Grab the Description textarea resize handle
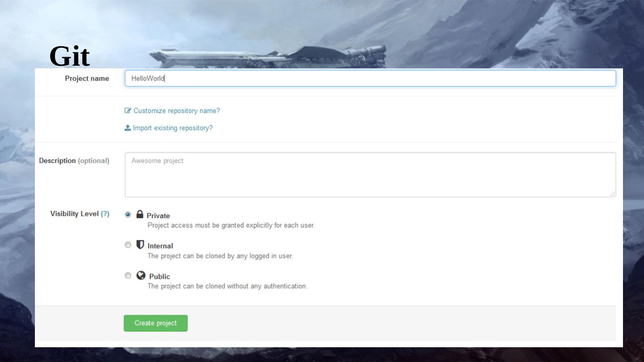Image resolution: width=644 pixels, height=362 pixels. tap(612, 194)
